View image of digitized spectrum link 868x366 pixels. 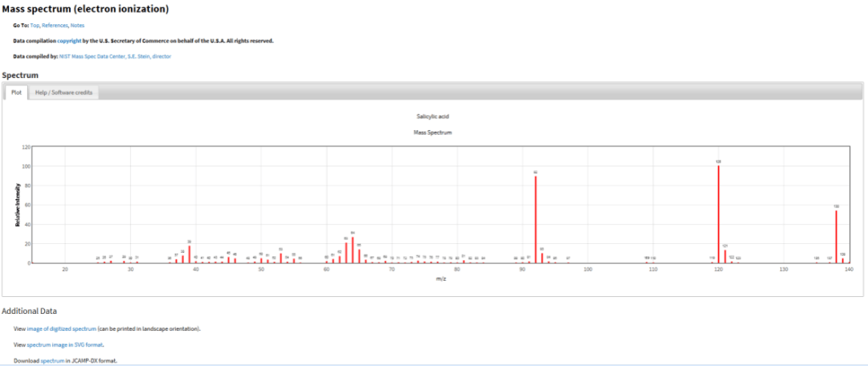tap(62, 328)
